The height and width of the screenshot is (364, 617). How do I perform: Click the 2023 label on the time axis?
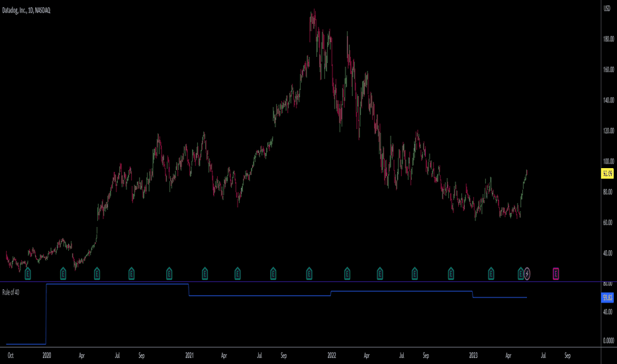(473, 355)
